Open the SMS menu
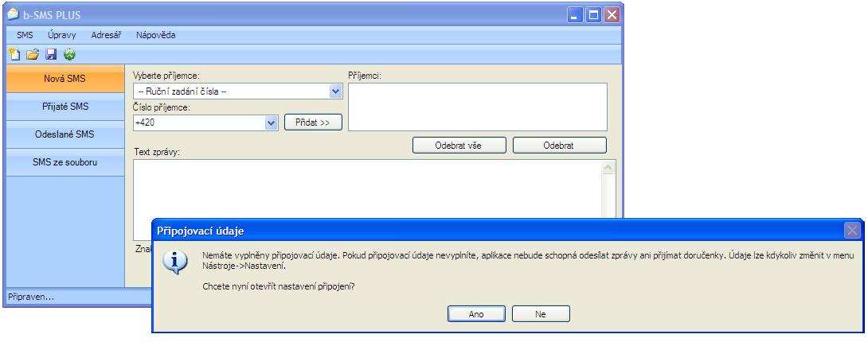This screenshot has width=868, height=342. (25, 35)
